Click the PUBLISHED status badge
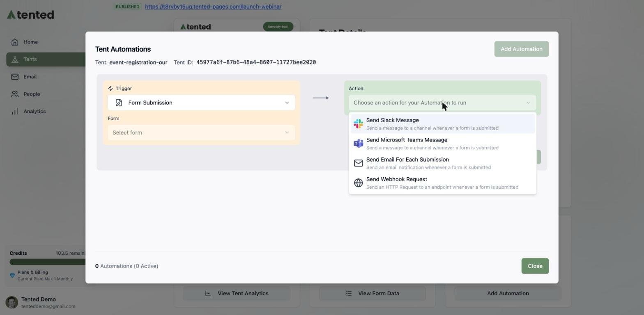 click(127, 7)
